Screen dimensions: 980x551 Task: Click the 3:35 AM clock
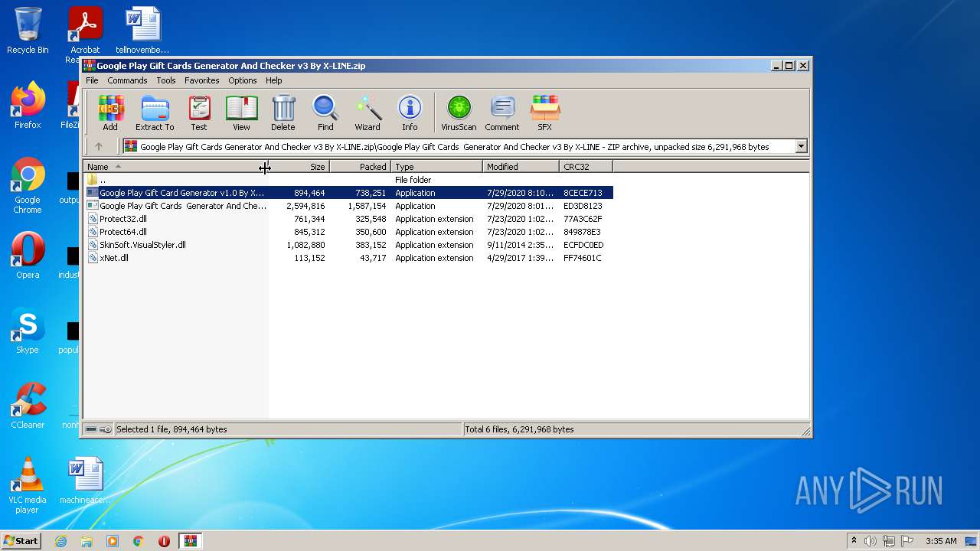(x=941, y=541)
